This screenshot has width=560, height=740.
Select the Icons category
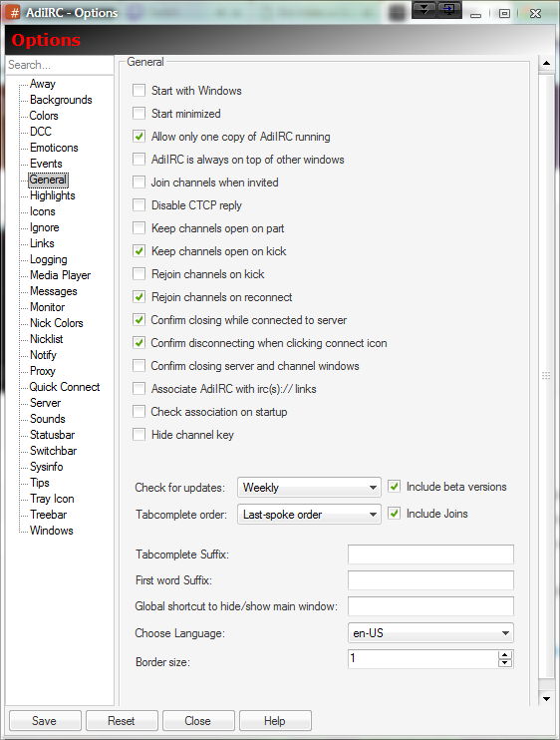point(43,211)
